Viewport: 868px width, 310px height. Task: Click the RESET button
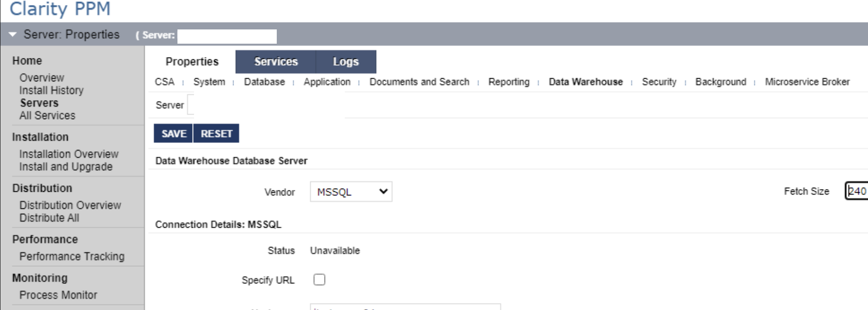point(216,134)
